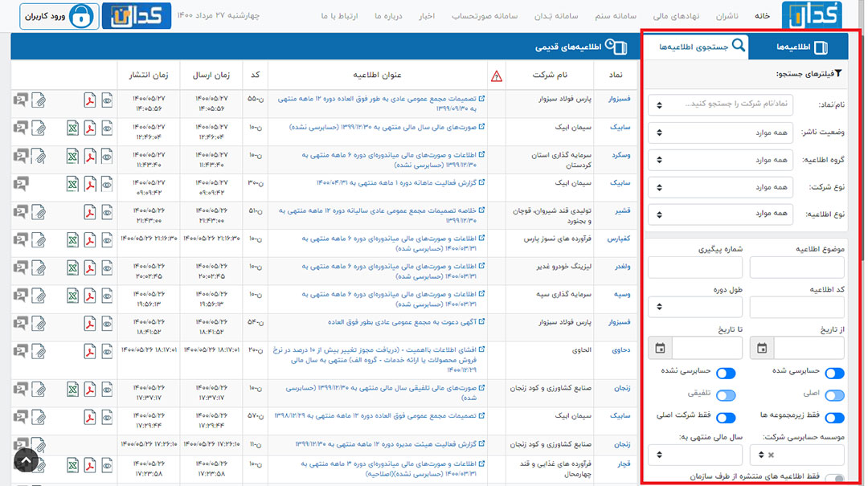Screen dimensions: 868x486
Task: Click the زمان انتشار column header
Action: point(149,75)
